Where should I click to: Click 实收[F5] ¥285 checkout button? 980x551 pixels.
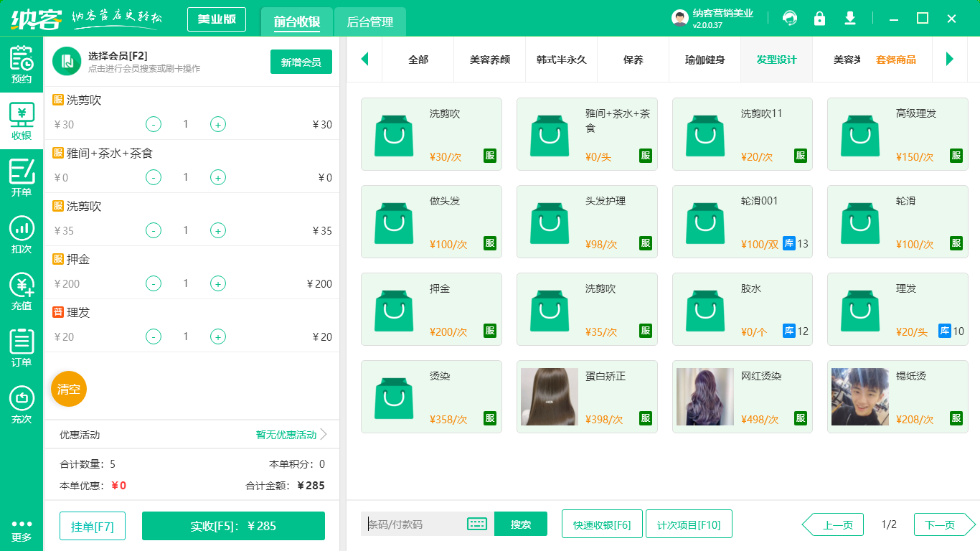point(233,526)
